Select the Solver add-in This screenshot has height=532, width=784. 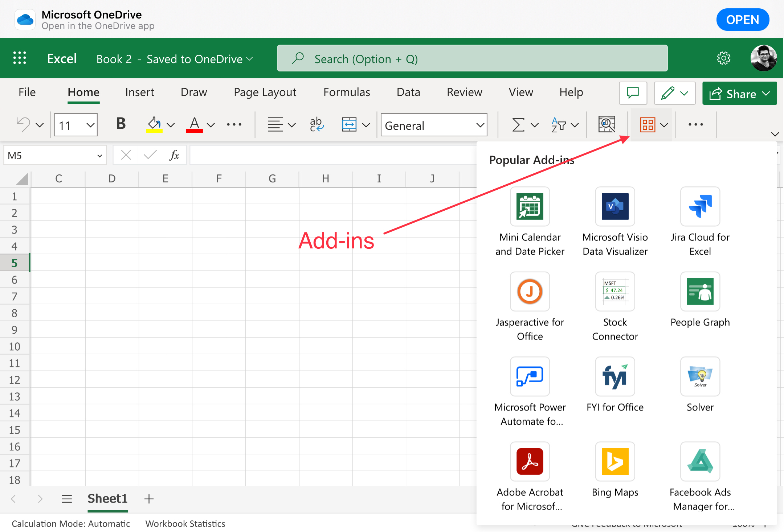point(700,385)
